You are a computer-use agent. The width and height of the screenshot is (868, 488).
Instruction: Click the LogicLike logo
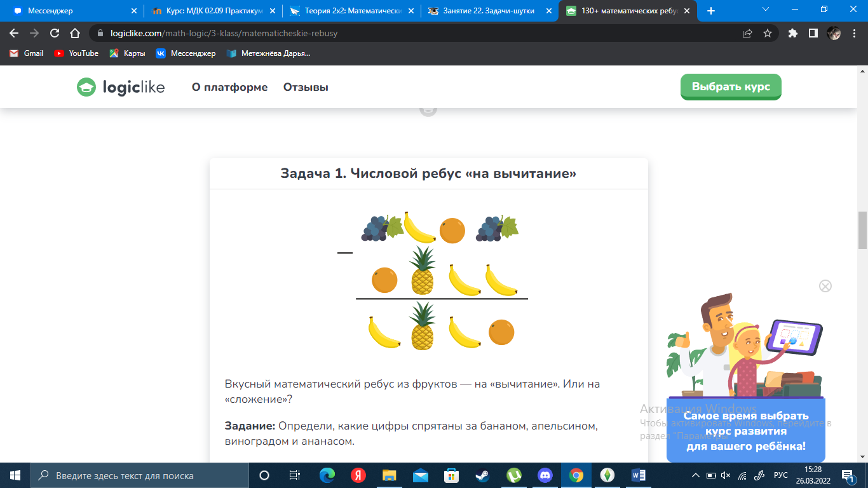(x=121, y=87)
